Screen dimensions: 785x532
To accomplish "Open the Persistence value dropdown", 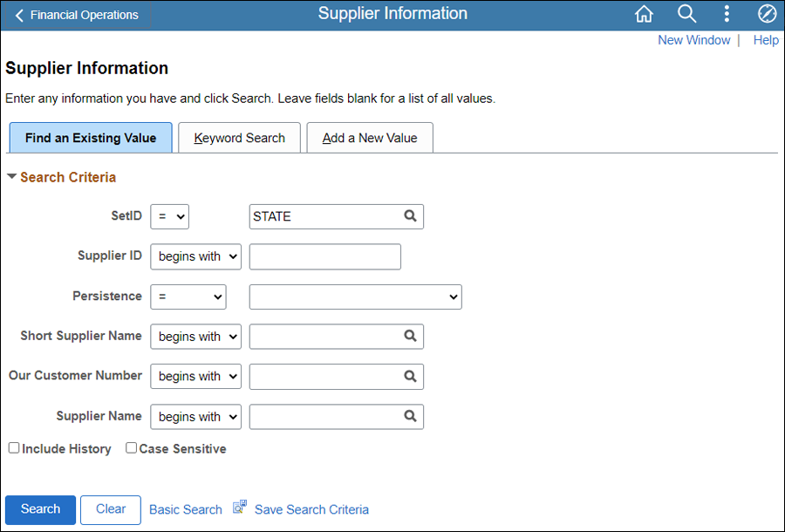I will [x=356, y=297].
